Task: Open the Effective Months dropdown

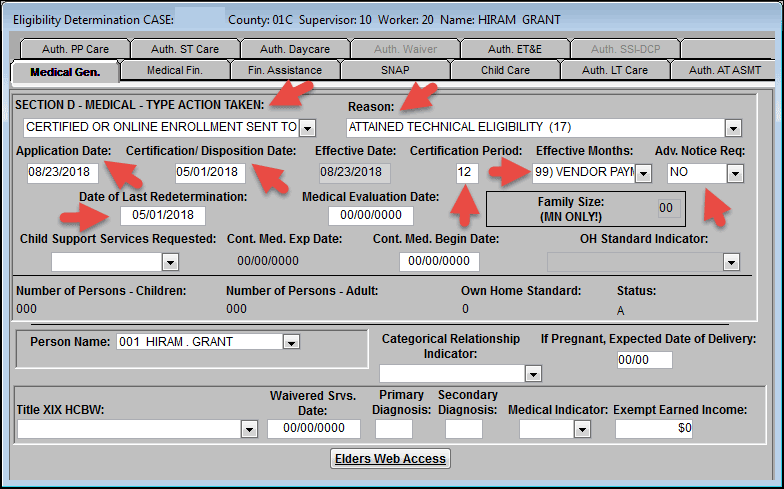Action: [643, 174]
